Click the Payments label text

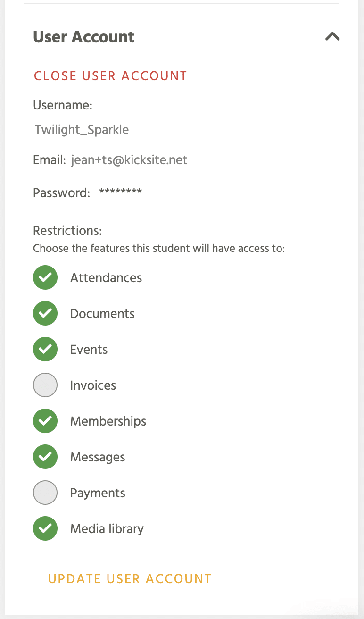pos(98,493)
